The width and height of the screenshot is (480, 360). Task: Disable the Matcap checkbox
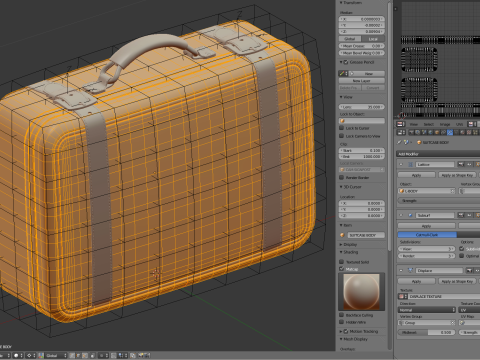click(x=341, y=269)
